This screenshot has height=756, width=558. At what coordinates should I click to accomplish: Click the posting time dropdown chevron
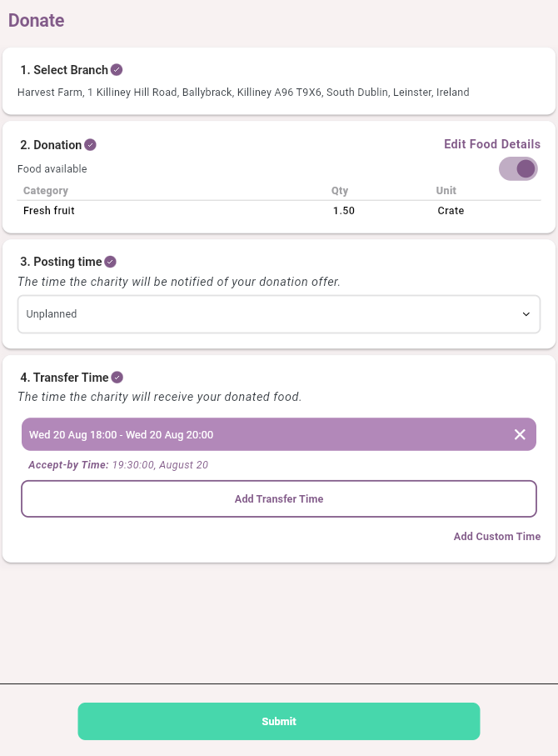pyautogui.click(x=526, y=314)
